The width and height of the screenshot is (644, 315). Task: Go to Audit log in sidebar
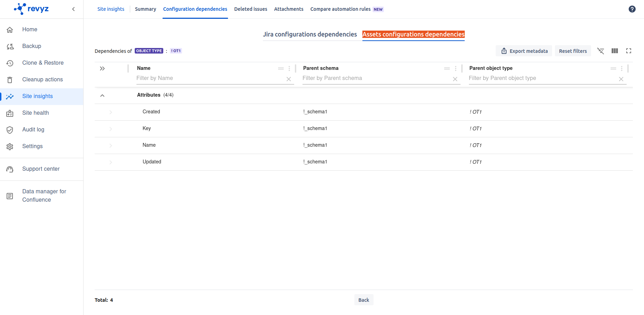point(33,130)
